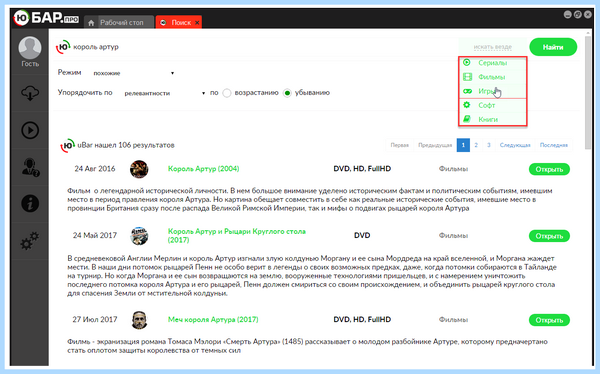
Task: Open Король Артур и Рыцари Круглого стола result
Action: pyautogui.click(x=549, y=236)
